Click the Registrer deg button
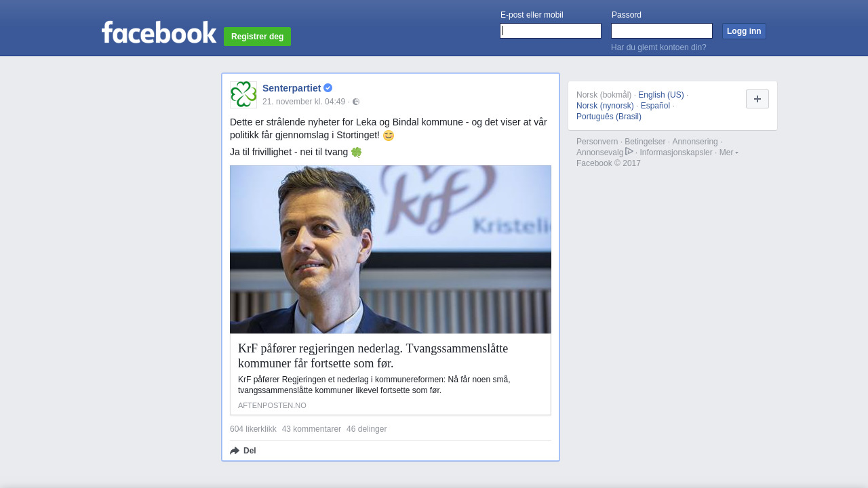Viewport: 868px width, 488px height. (257, 37)
